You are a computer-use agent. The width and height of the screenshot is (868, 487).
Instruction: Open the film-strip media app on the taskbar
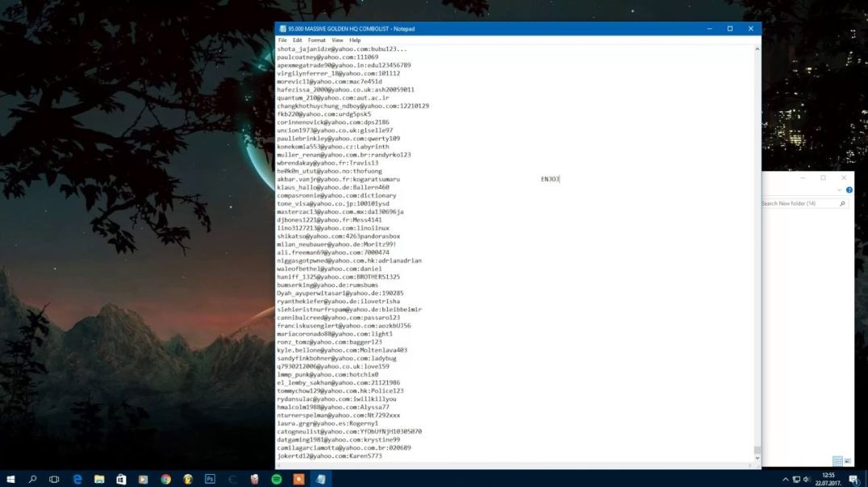pos(144,479)
